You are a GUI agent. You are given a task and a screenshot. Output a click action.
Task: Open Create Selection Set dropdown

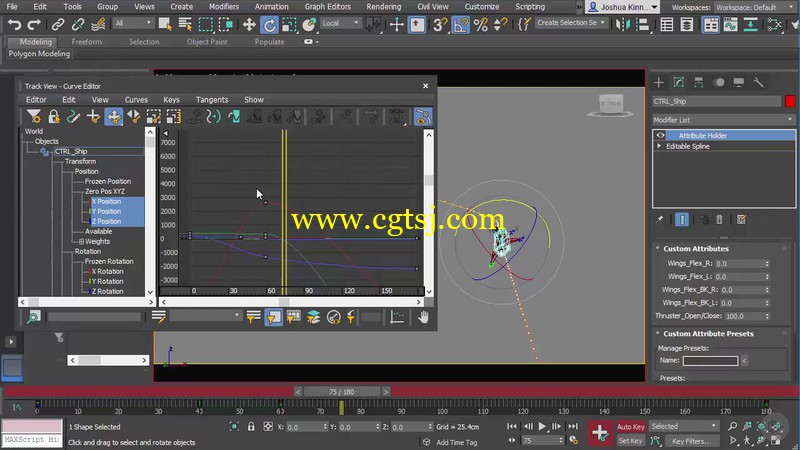click(x=571, y=23)
